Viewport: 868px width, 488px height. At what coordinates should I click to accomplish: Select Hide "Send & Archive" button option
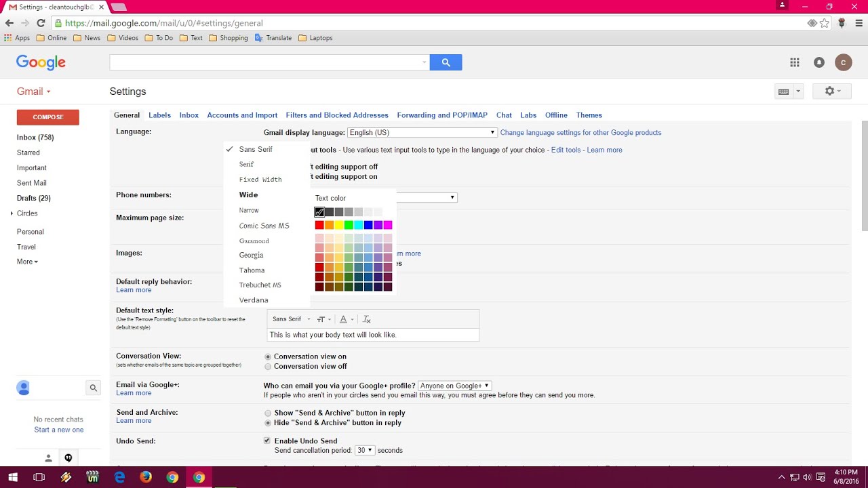tap(268, 423)
